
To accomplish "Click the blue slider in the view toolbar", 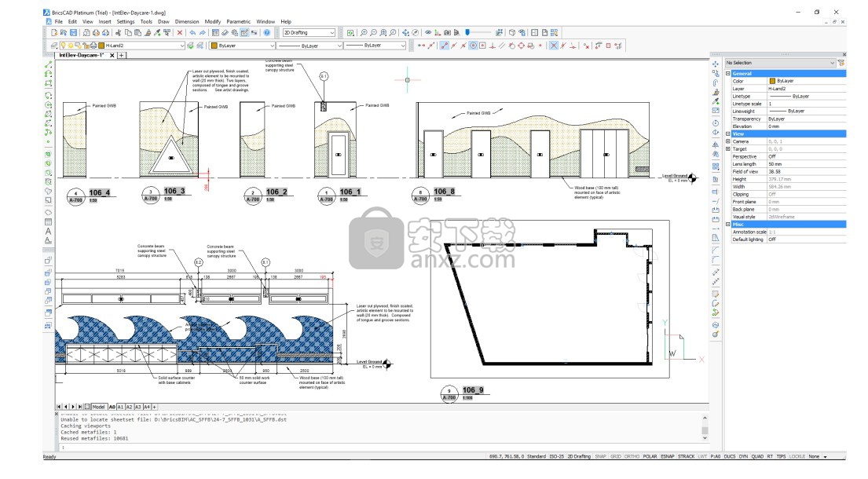I will [x=467, y=33].
